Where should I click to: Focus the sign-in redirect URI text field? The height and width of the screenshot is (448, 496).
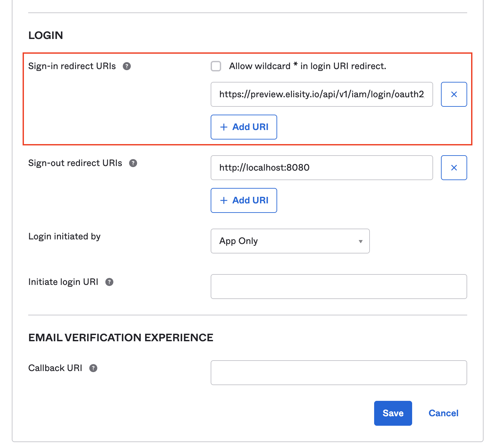point(321,94)
